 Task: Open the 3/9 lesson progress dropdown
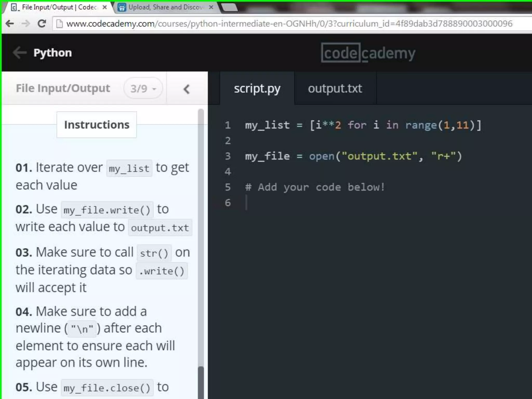tap(143, 88)
